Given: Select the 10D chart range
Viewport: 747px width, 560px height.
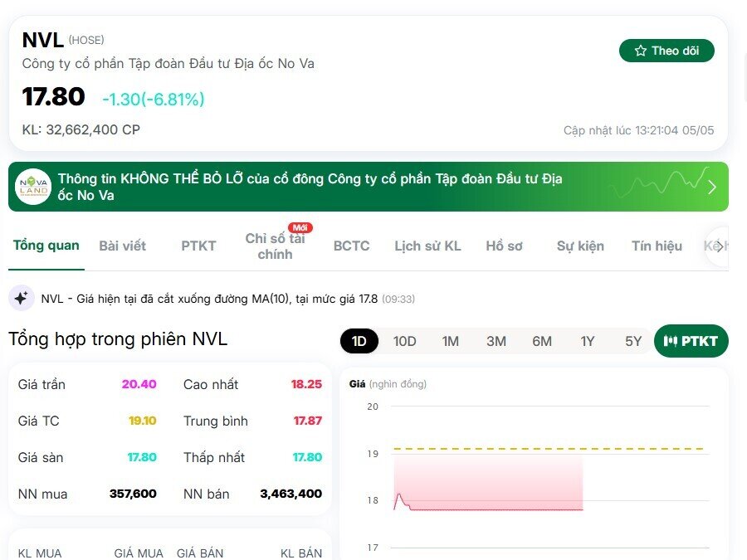Looking at the screenshot, I should [404, 341].
